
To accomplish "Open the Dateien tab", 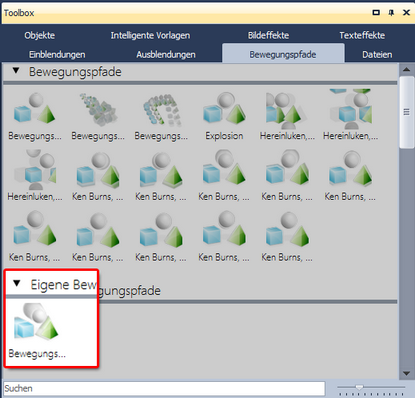I will click(x=377, y=54).
